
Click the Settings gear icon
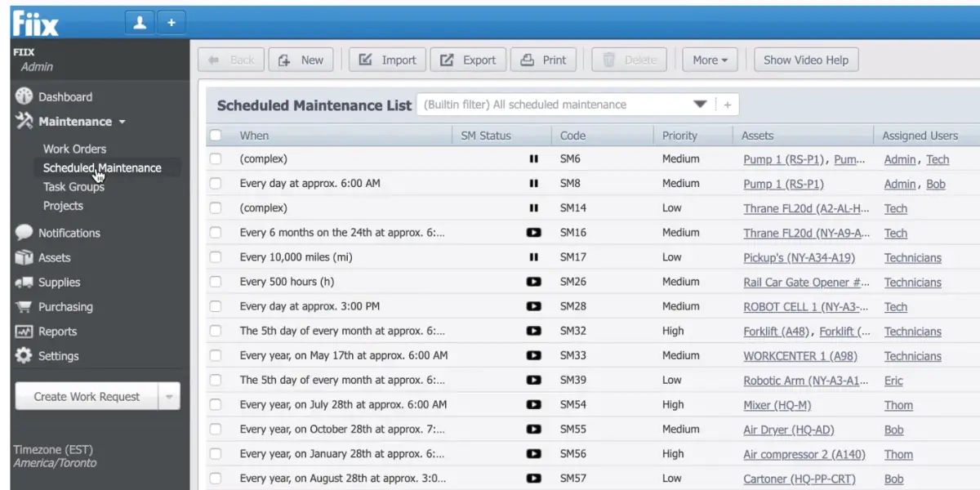coord(24,356)
